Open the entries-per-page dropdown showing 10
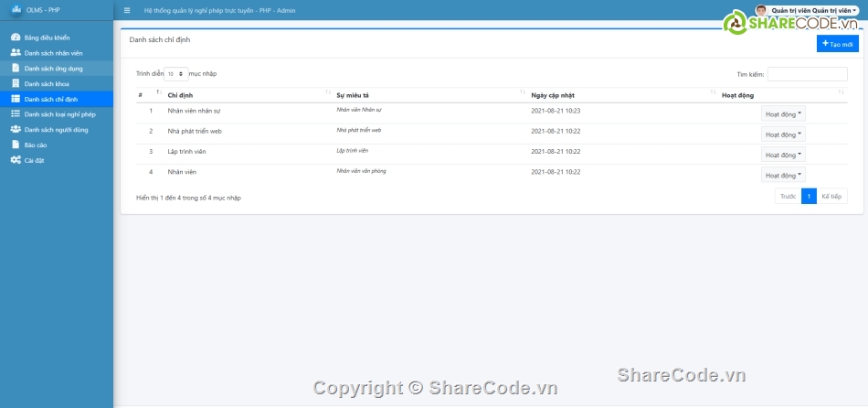The height and width of the screenshot is (408, 868). pyautogui.click(x=175, y=73)
